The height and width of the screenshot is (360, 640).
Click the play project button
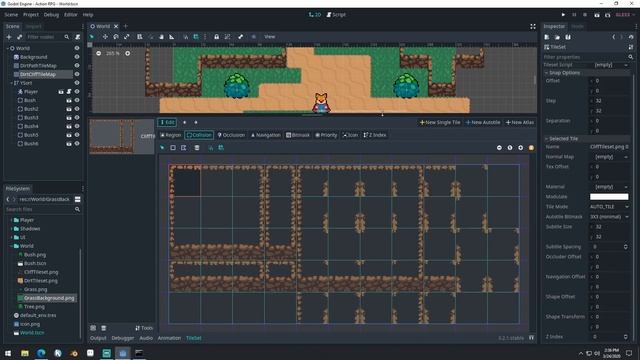click(x=563, y=15)
